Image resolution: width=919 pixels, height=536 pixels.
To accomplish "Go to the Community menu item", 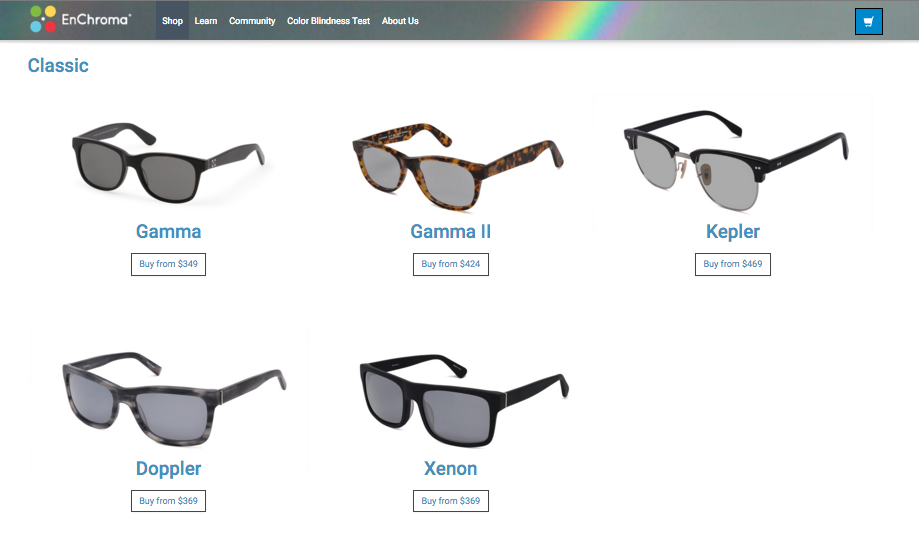I will [x=252, y=21].
